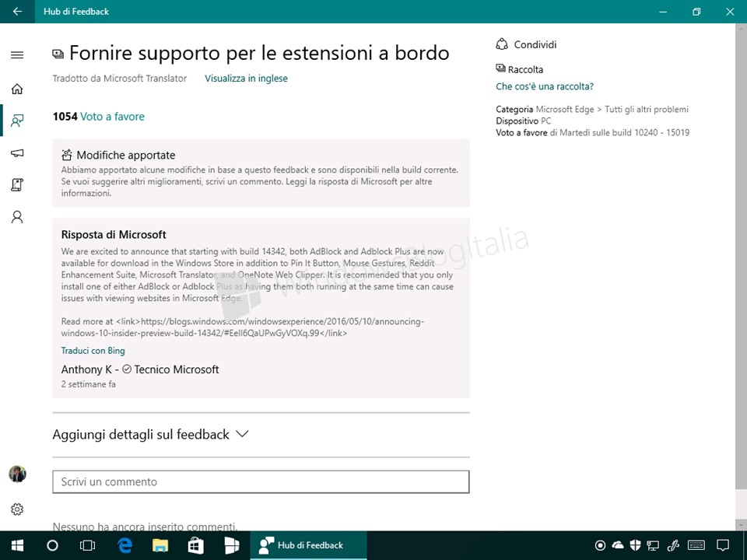Focus the 'Scrivi un commento' field
This screenshot has height=560, width=747.
click(x=261, y=481)
